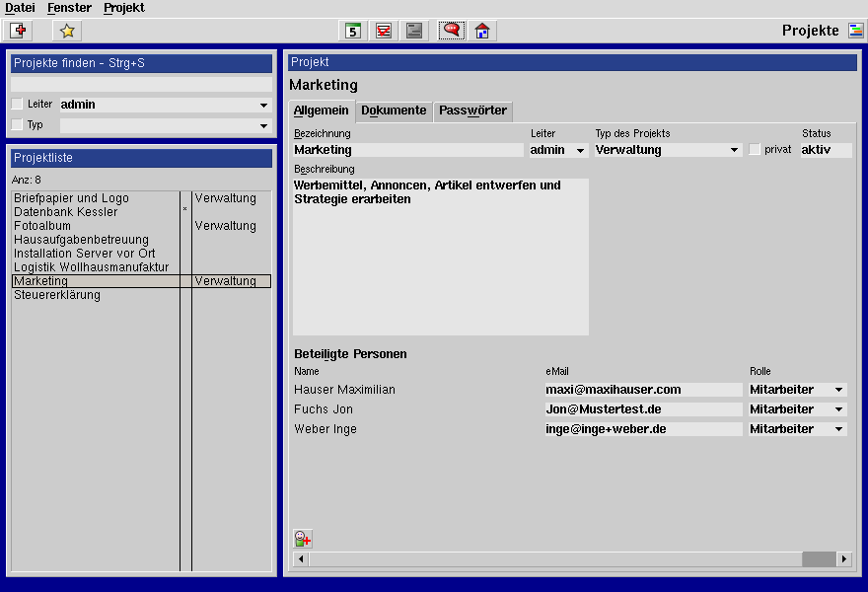Image resolution: width=868 pixels, height=592 pixels.
Task: Toggle the Typ filter checkbox
Action: coord(17,124)
